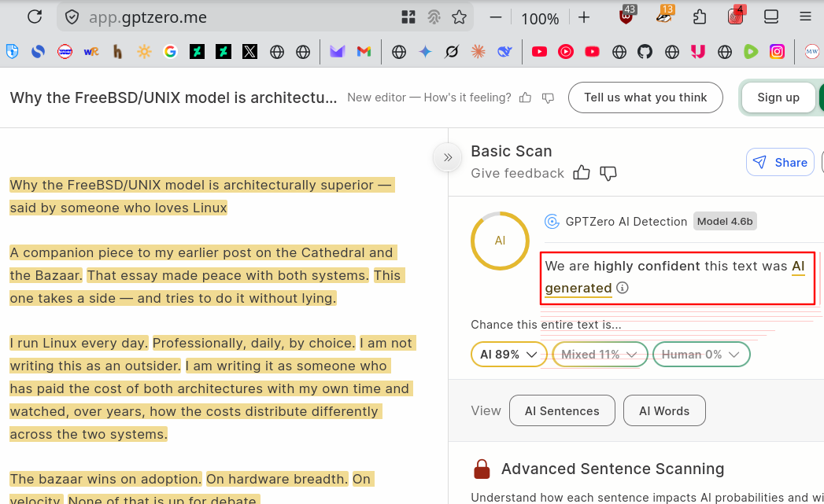Click the fingerprint icon in address bar
Viewport: 824px width, 504px height.
(434, 17)
